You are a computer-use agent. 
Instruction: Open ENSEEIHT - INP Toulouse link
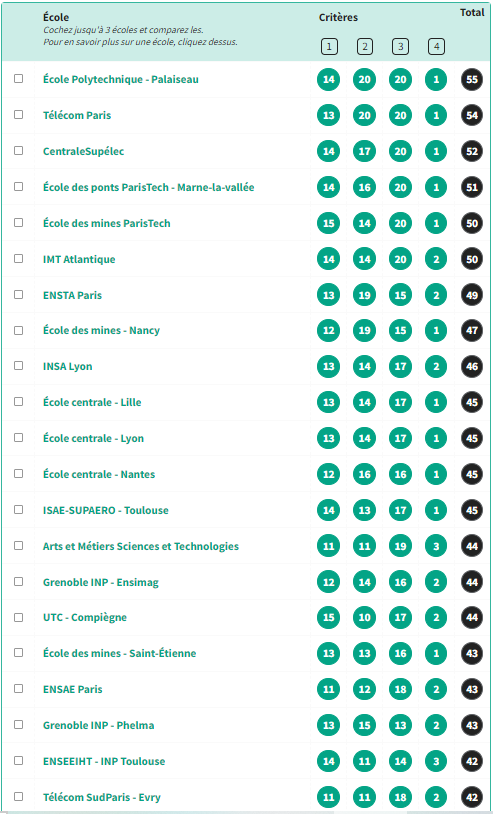click(104, 762)
